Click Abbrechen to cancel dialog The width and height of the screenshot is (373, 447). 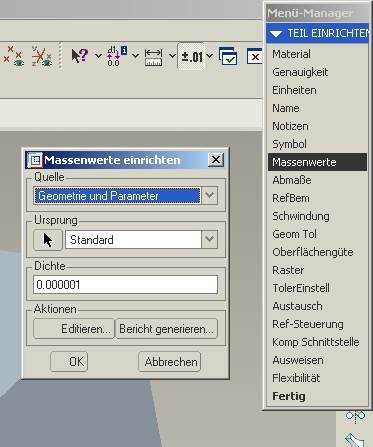pos(170,361)
